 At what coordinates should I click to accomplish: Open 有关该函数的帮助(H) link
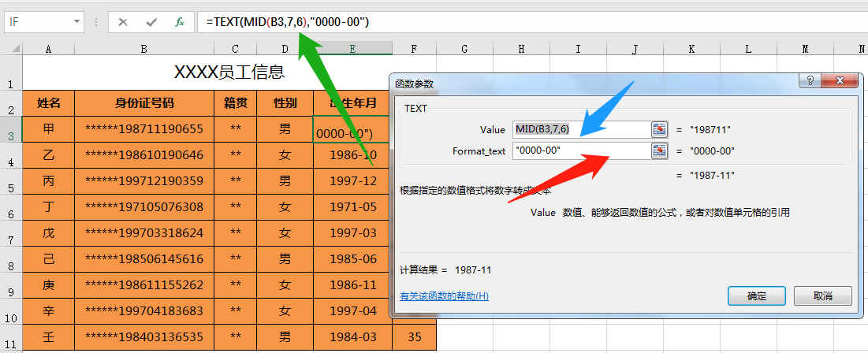pos(444,296)
